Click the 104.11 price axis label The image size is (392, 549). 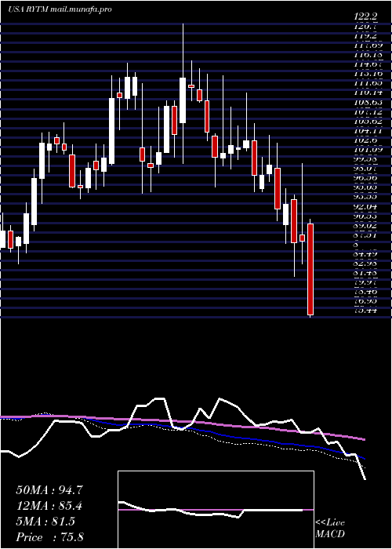point(368,132)
